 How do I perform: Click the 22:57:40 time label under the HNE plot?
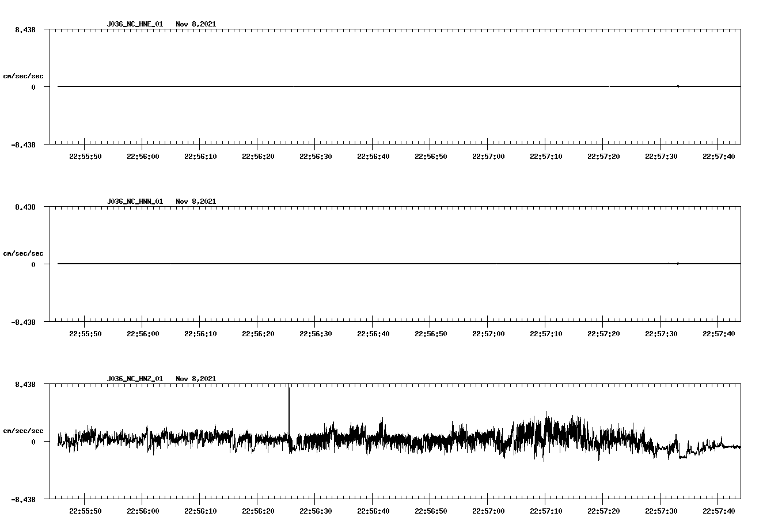click(x=719, y=157)
